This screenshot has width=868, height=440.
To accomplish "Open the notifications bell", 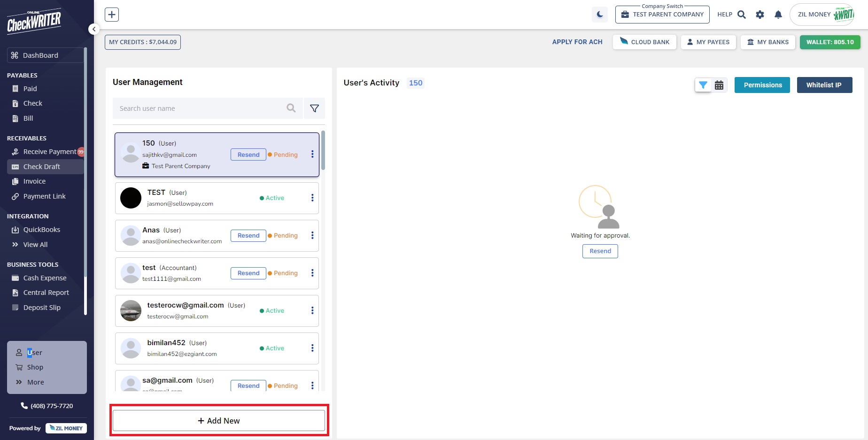I will (x=778, y=15).
